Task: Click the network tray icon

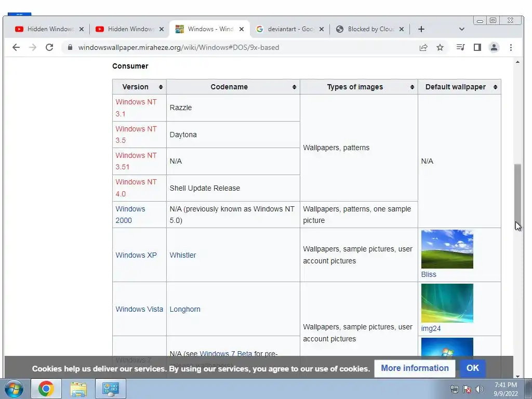Action: click(454, 389)
